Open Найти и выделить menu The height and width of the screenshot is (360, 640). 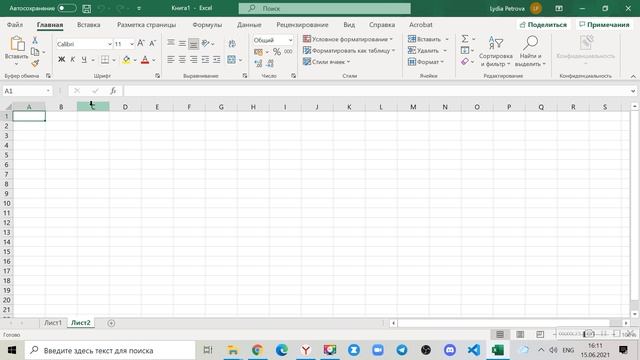(530, 51)
